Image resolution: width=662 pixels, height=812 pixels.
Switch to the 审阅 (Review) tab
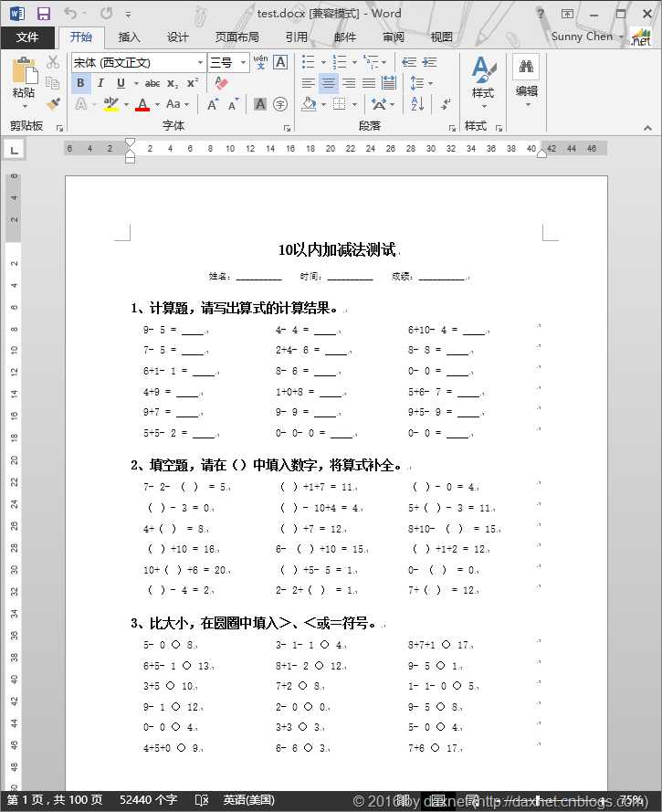pos(394,37)
